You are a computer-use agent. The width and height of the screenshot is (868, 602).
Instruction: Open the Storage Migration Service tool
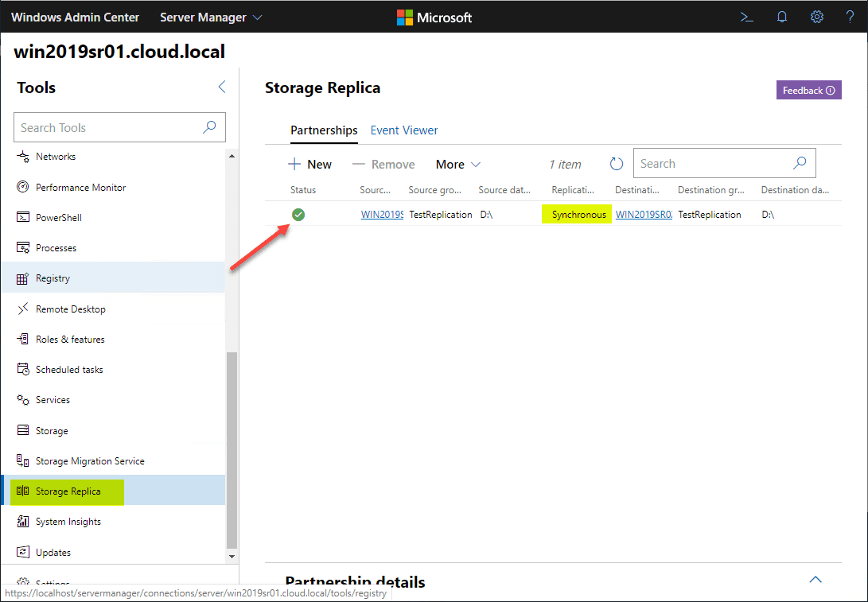(x=90, y=461)
